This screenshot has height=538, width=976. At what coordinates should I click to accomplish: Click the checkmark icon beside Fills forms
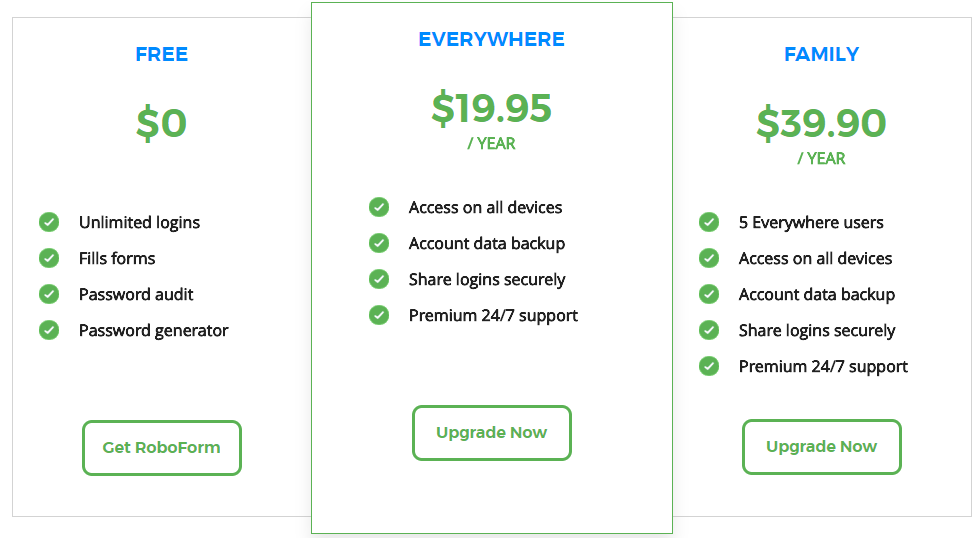(x=49, y=258)
